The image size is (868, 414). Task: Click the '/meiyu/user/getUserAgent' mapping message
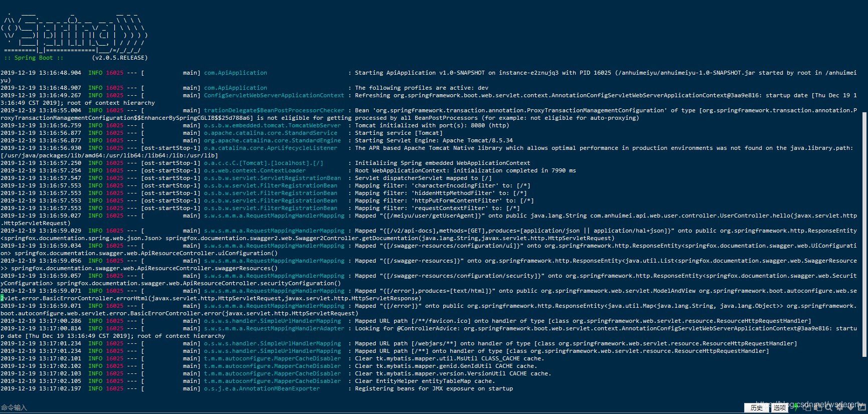[606, 216]
